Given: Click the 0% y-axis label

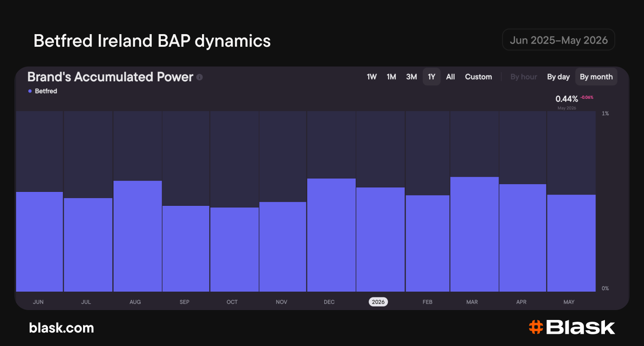Looking at the screenshot, I should (x=605, y=288).
